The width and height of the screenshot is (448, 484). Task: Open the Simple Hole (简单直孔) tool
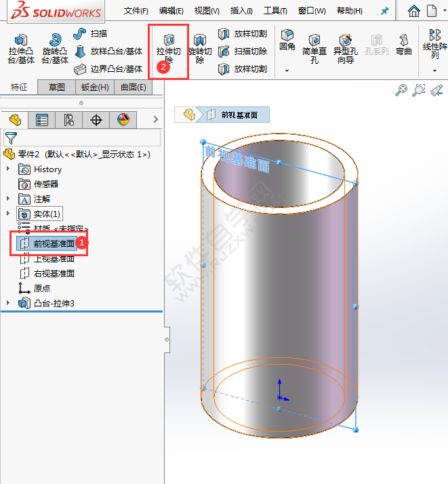point(314,49)
